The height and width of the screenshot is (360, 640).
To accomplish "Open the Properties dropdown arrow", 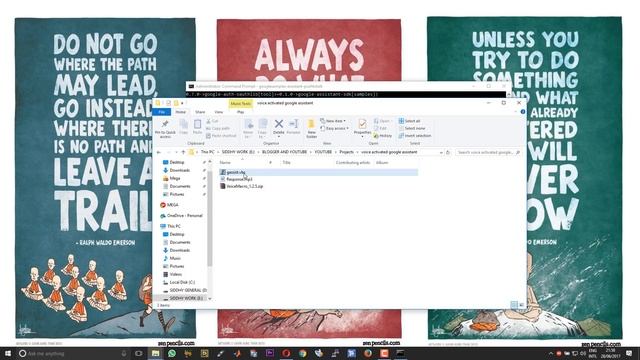I will 362,137.
